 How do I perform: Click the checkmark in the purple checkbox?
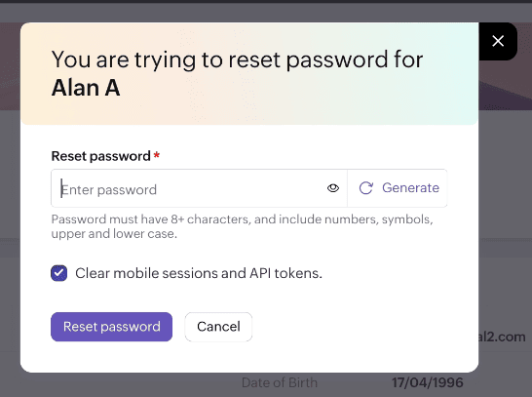click(59, 273)
